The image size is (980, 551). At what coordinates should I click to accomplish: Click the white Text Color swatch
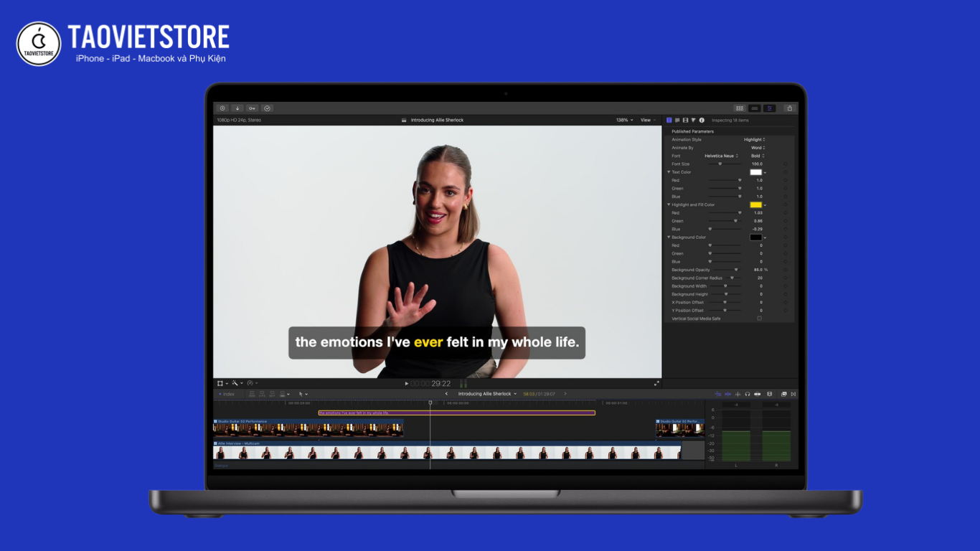(756, 172)
